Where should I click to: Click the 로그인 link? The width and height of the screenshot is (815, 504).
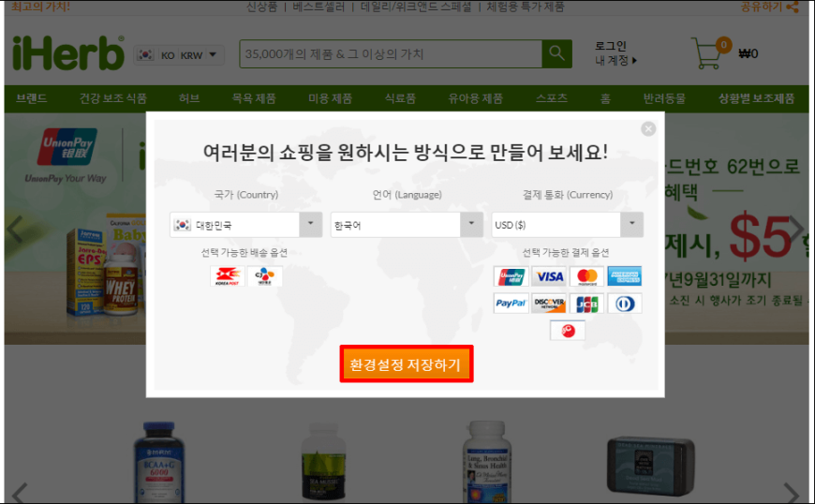pyautogui.click(x=611, y=46)
